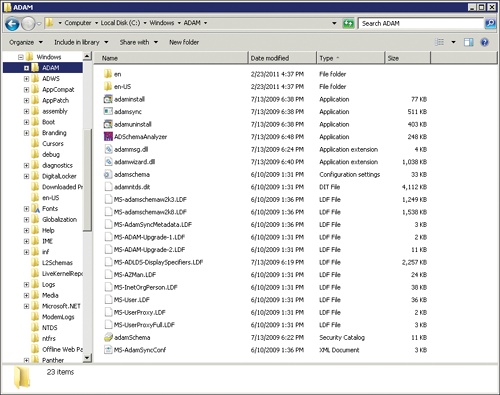Select the adamsync application icon
The width and height of the screenshot is (500, 395).
(108, 111)
